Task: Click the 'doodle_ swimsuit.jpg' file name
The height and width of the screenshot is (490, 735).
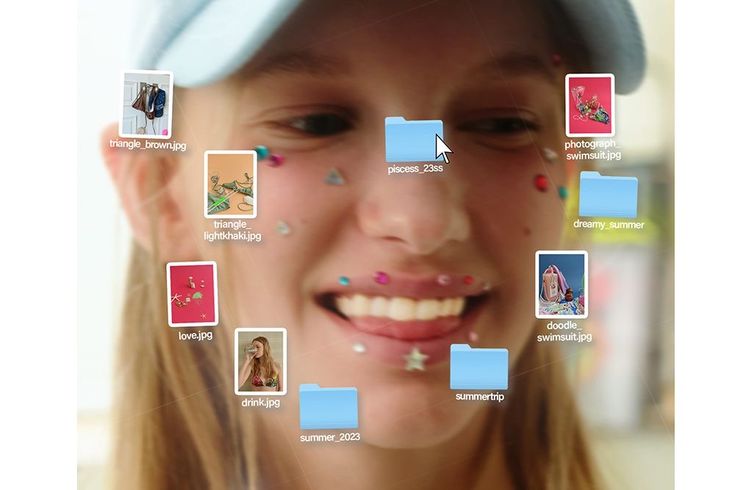Action: click(564, 331)
